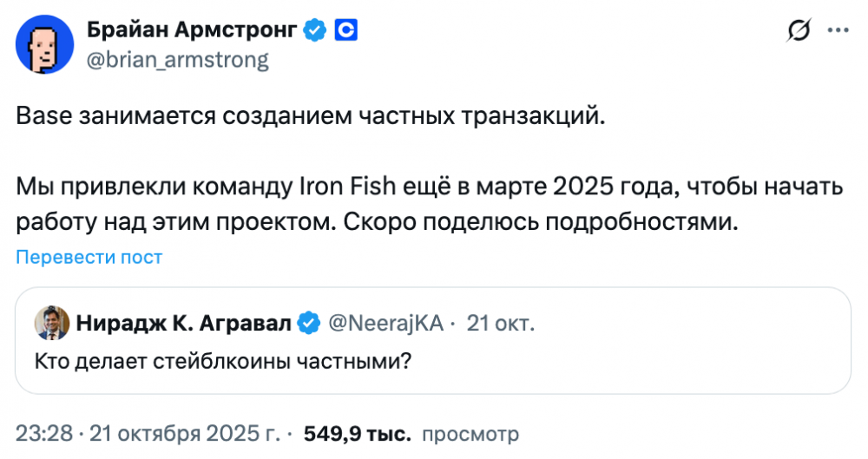The height and width of the screenshot is (459, 868).
Task: Click the blue verified badge next to Брайан Армстронг
Action: pyautogui.click(x=314, y=31)
